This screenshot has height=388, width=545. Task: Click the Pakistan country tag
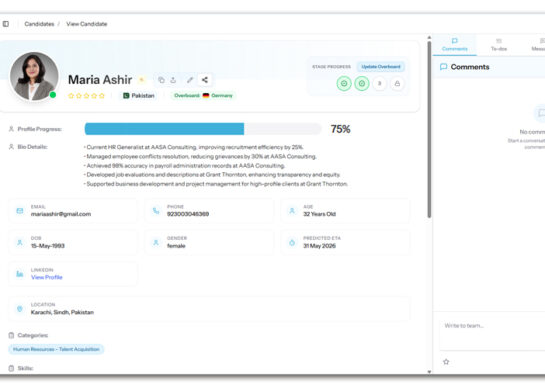(139, 96)
